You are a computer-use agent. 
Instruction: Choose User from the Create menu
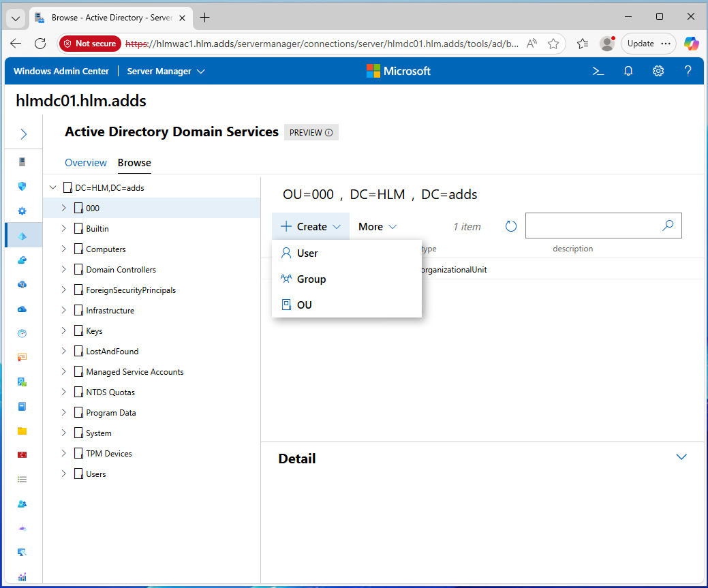pyautogui.click(x=307, y=253)
